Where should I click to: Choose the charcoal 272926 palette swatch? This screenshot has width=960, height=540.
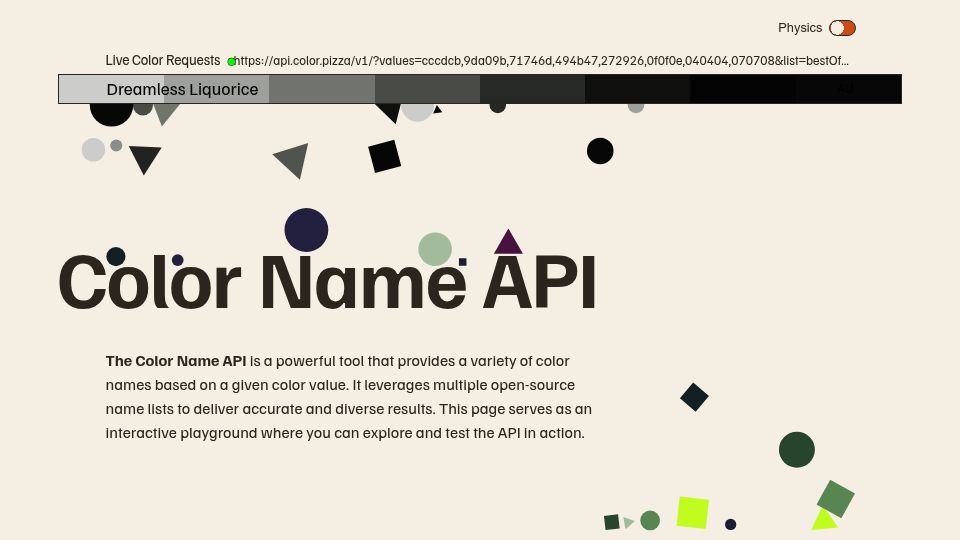[533, 89]
